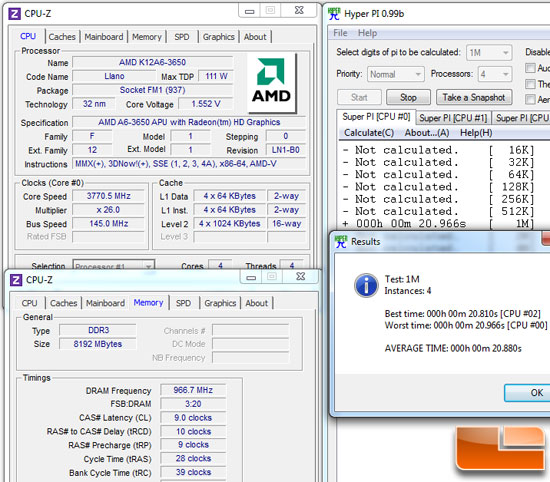The height and width of the screenshot is (482, 550).
Task: Toggle the second Disable checkbox in Hyper PI
Action: (530, 84)
